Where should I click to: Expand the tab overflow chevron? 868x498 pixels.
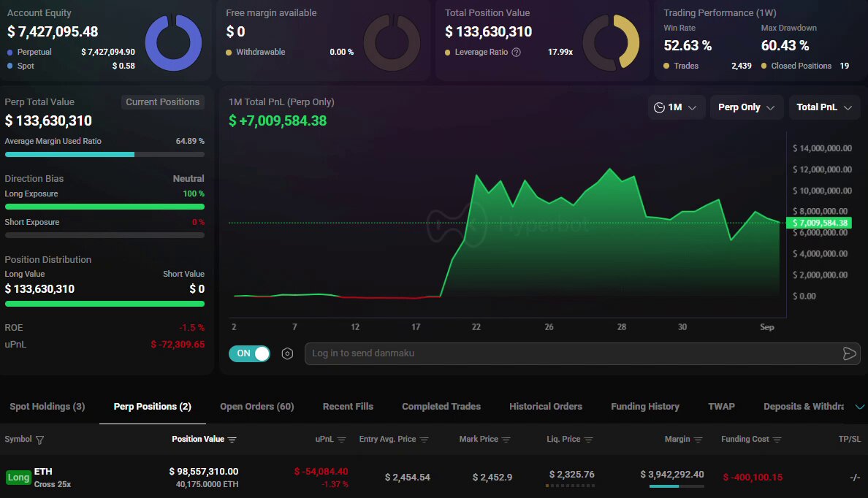860,407
